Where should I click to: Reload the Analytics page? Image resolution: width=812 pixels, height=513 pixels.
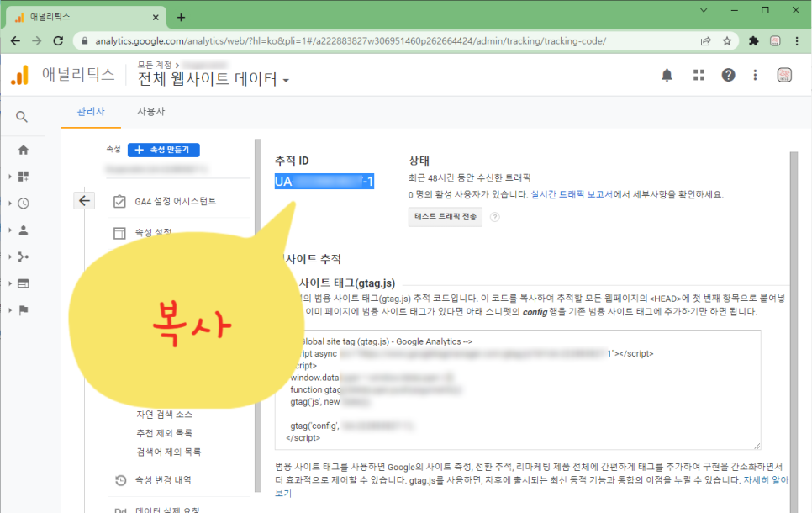coord(58,41)
